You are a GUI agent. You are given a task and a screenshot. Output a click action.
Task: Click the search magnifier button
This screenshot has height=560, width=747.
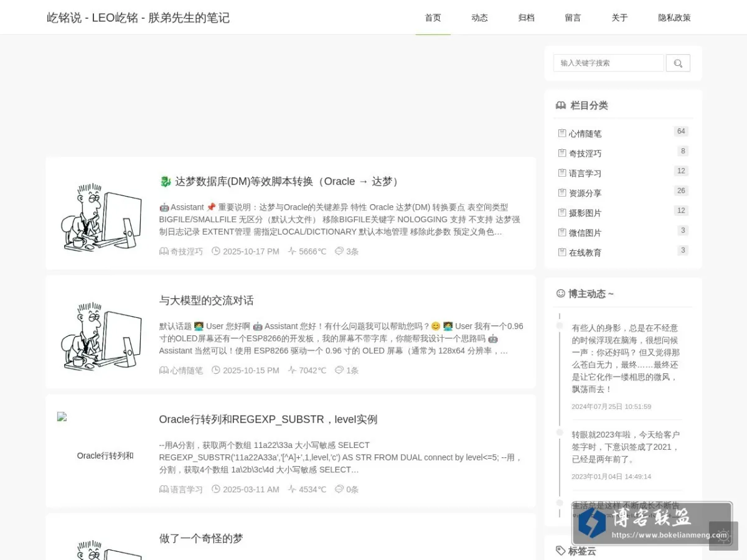pyautogui.click(x=678, y=63)
